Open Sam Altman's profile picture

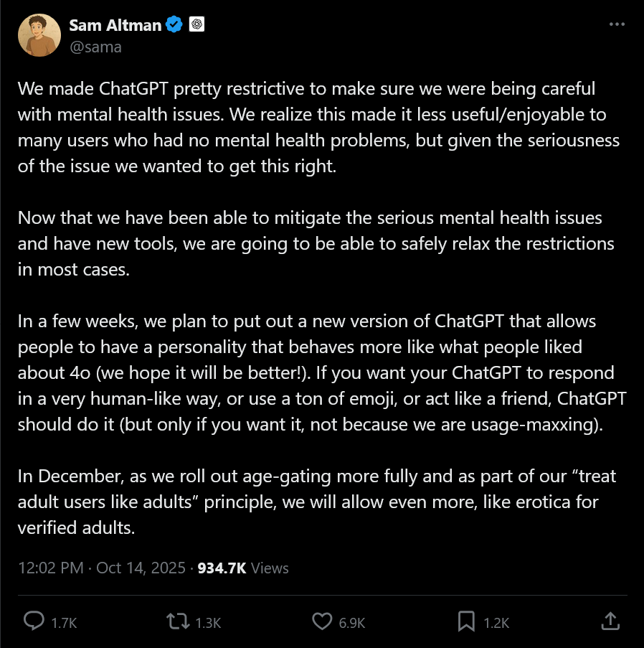[x=39, y=35]
